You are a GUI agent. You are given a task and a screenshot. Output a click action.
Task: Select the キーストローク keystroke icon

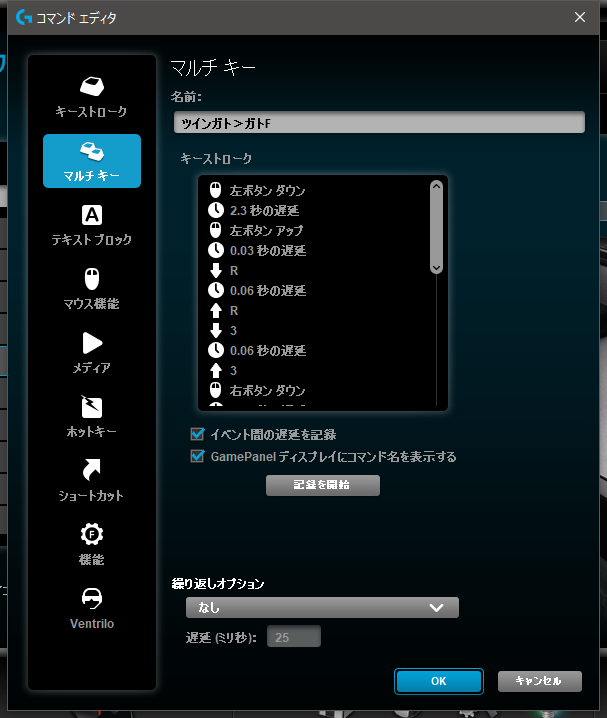[91, 87]
